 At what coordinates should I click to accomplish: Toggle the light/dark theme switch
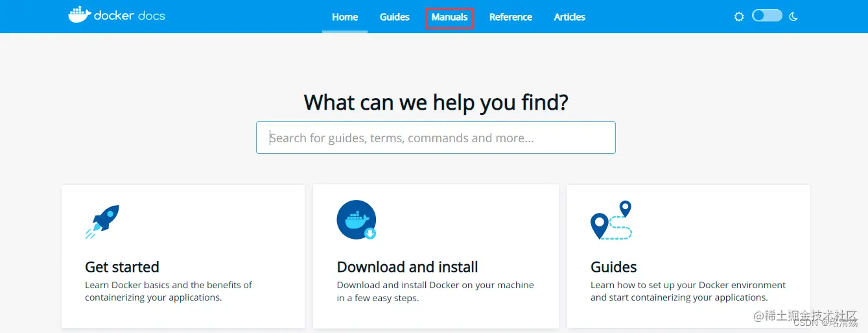coord(767,16)
